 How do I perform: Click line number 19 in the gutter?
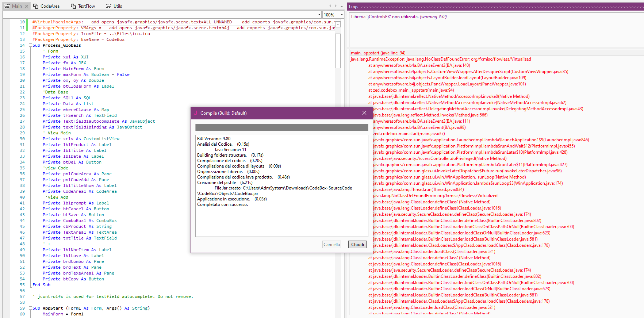(x=22, y=74)
